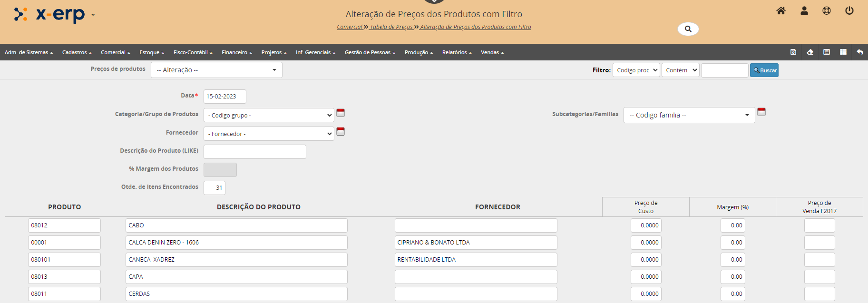The width and height of the screenshot is (868, 303).
Task: Click the blue Buscar button
Action: click(764, 70)
